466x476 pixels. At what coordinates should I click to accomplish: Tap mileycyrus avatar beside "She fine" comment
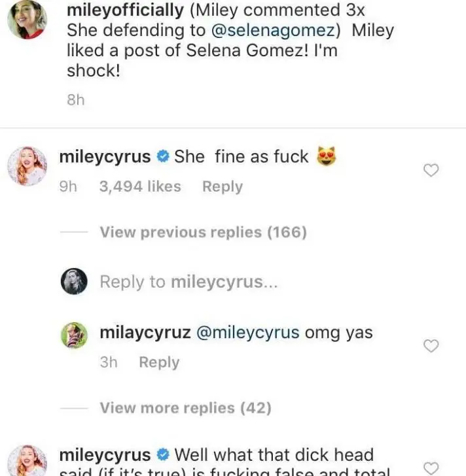27,166
